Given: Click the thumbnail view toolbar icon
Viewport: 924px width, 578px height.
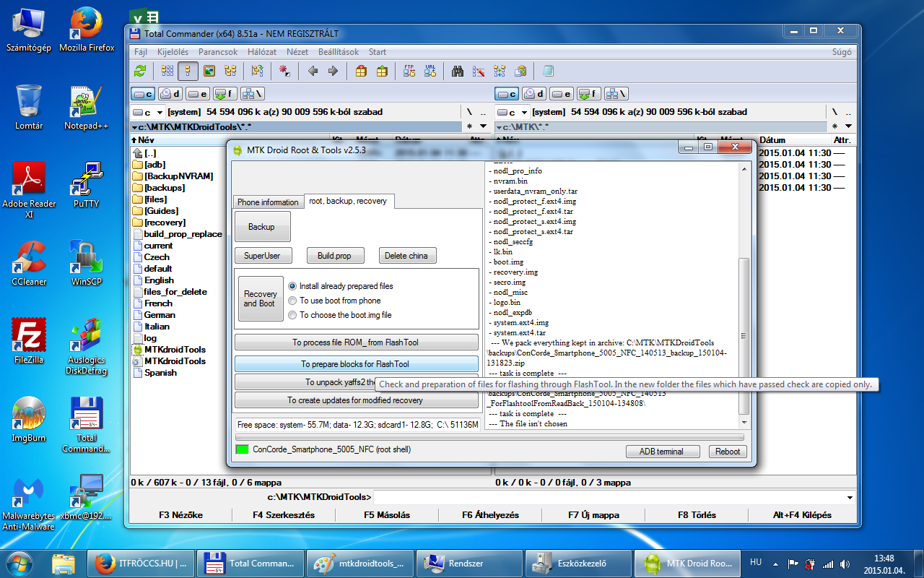Looking at the screenshot, I should coord(209,71).
